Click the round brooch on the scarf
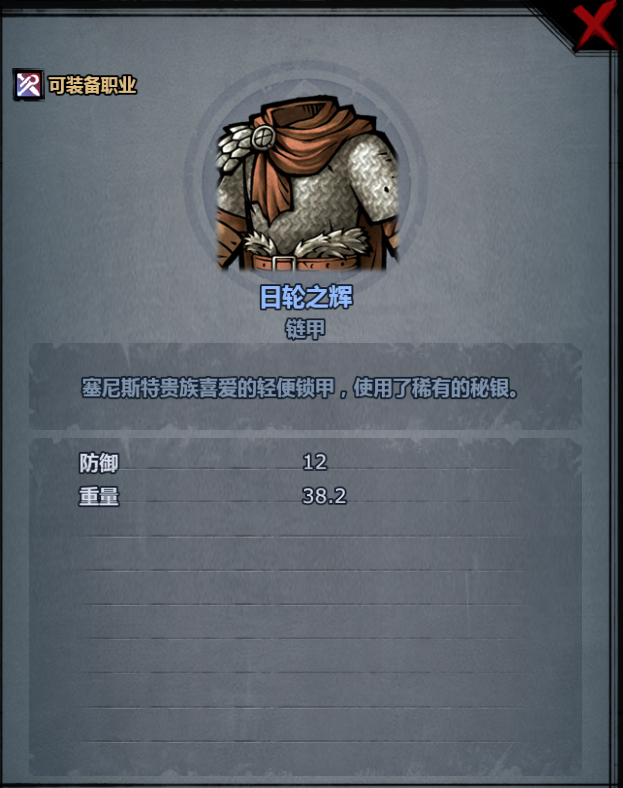The image size is (623, 788). [263, 137]
